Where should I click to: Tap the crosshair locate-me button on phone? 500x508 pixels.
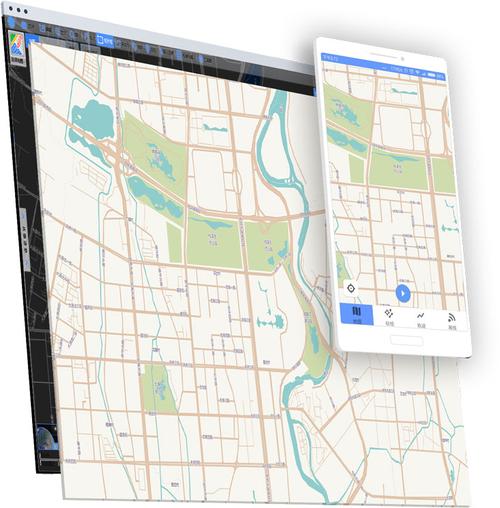click(x=351, y=288)
